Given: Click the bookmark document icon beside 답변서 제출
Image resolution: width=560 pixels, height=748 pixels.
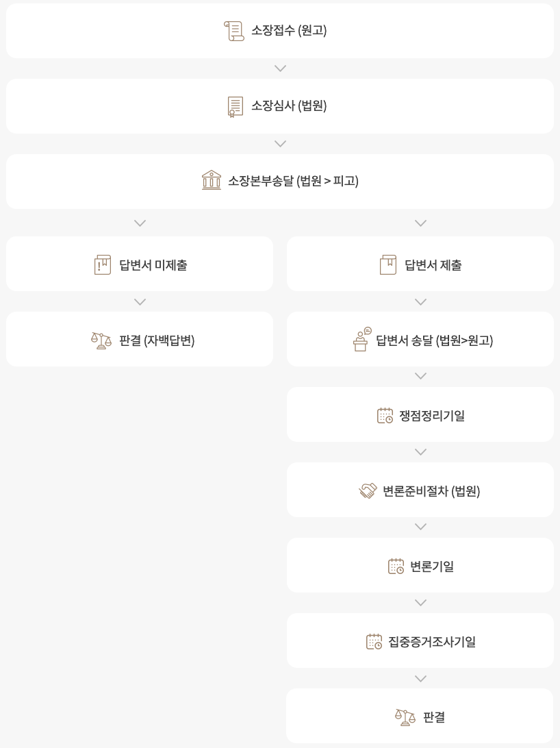Looking at the screenshot, I should 388,265.
